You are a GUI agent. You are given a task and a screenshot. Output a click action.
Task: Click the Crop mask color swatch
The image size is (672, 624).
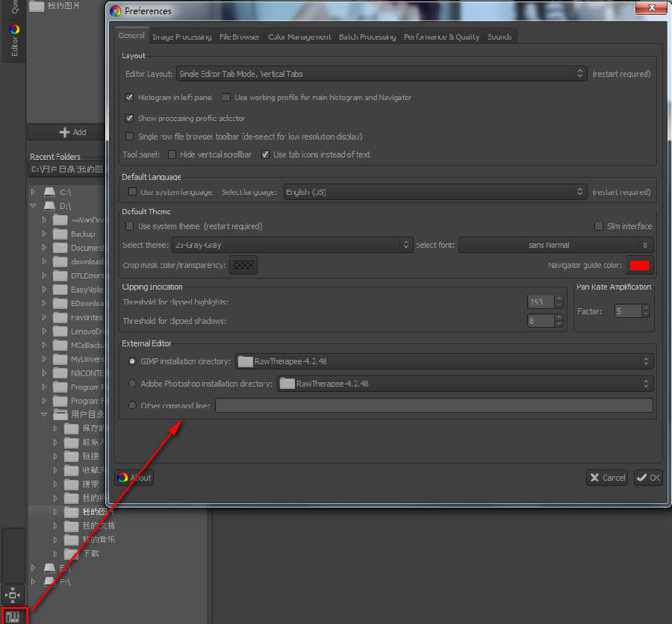[x=243, y=265]
